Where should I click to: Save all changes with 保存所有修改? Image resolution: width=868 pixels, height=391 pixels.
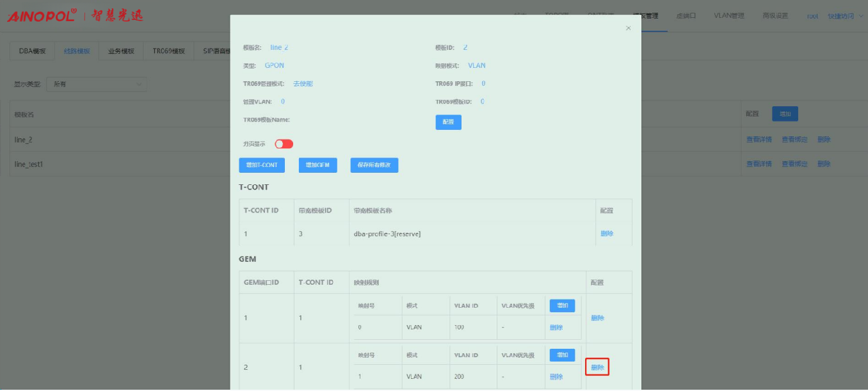[x=374, y=165]
